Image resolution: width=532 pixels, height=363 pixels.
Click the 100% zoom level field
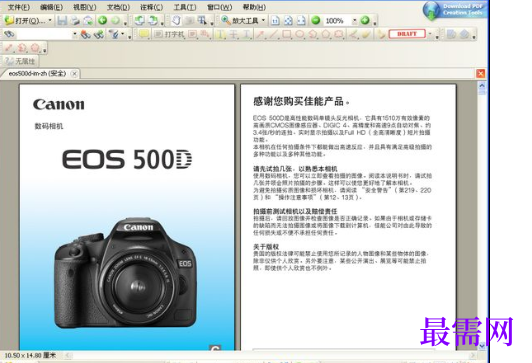coord(337,21)
